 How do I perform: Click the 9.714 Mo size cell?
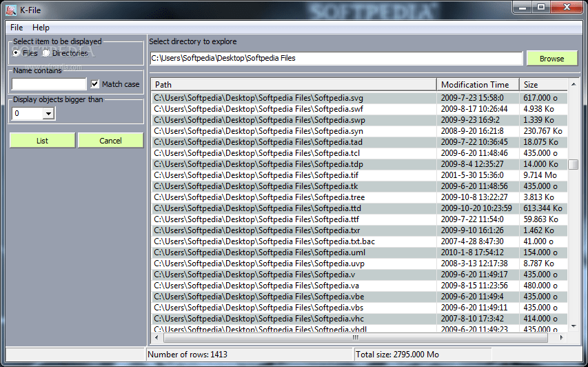click(x=540, y=175)
